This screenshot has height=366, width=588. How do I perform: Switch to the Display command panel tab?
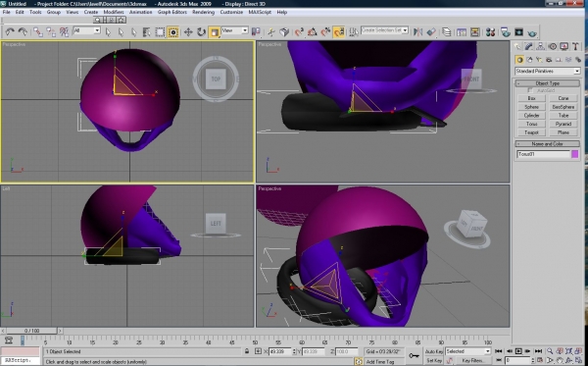[564, 46]
